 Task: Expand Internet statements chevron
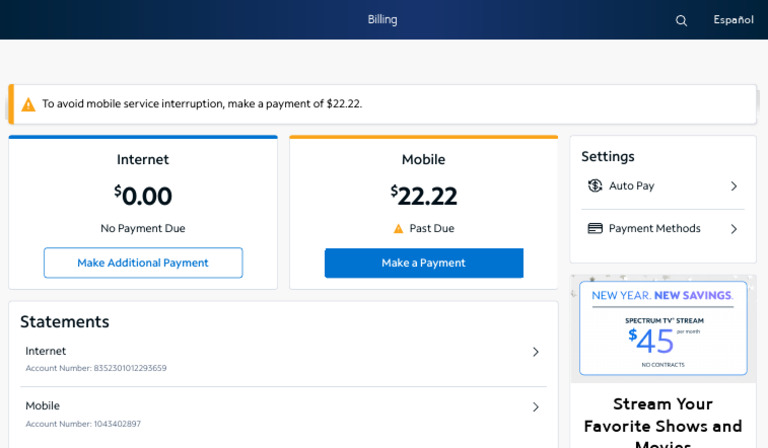click(536, 352)
